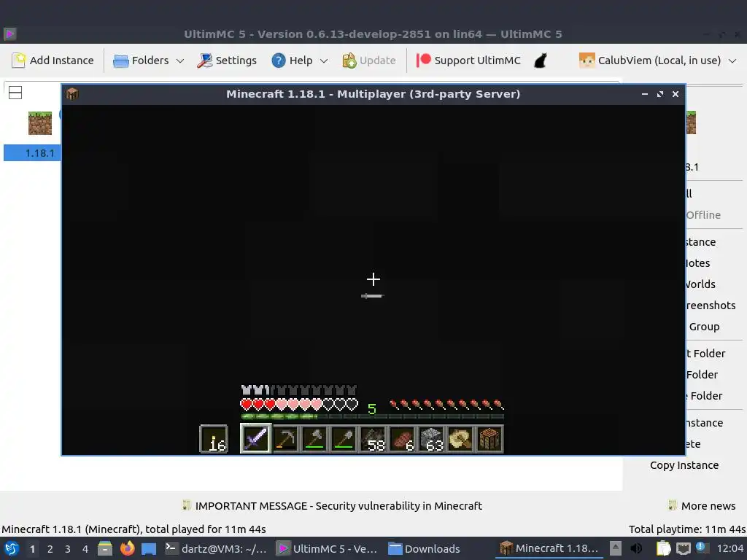Launch Firefox from the taskbar
The image size is (747, 560).
(x=127, y=548)
